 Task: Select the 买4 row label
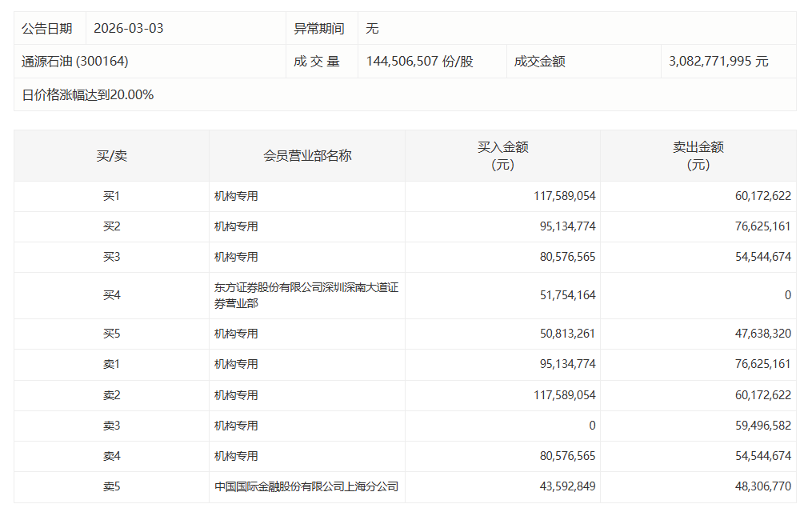tap(109, 295)
